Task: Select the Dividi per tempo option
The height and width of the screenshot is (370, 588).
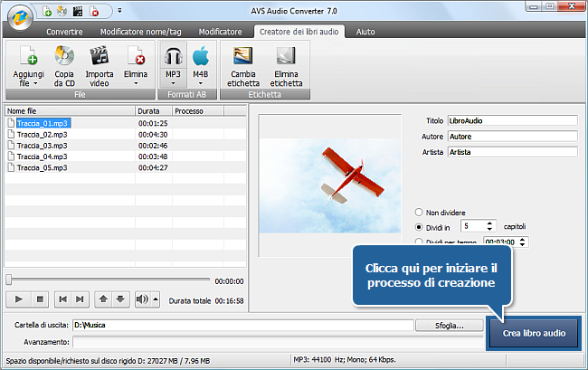Action: pyautogui.click(x=419, y=242)
